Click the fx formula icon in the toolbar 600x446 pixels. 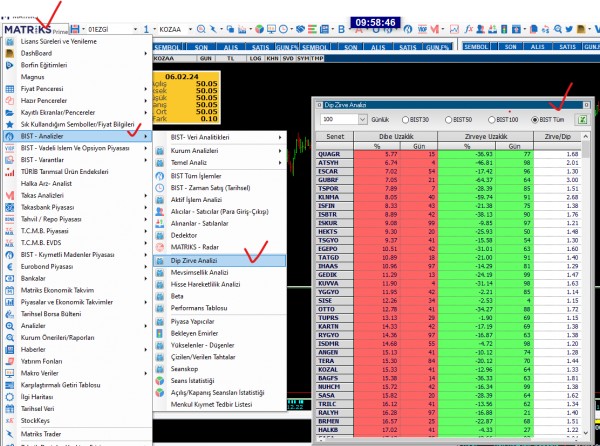pos(468,29)
